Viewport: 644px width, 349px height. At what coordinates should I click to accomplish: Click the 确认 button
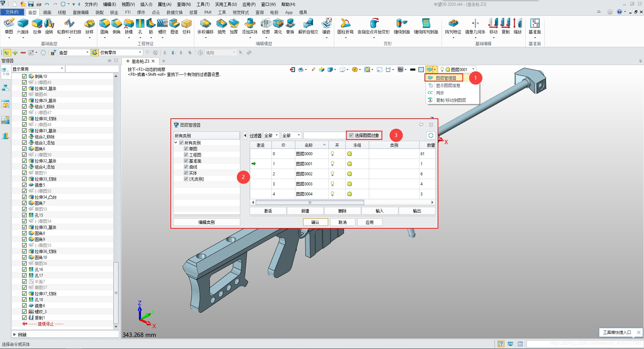click(x=315, y=222)
